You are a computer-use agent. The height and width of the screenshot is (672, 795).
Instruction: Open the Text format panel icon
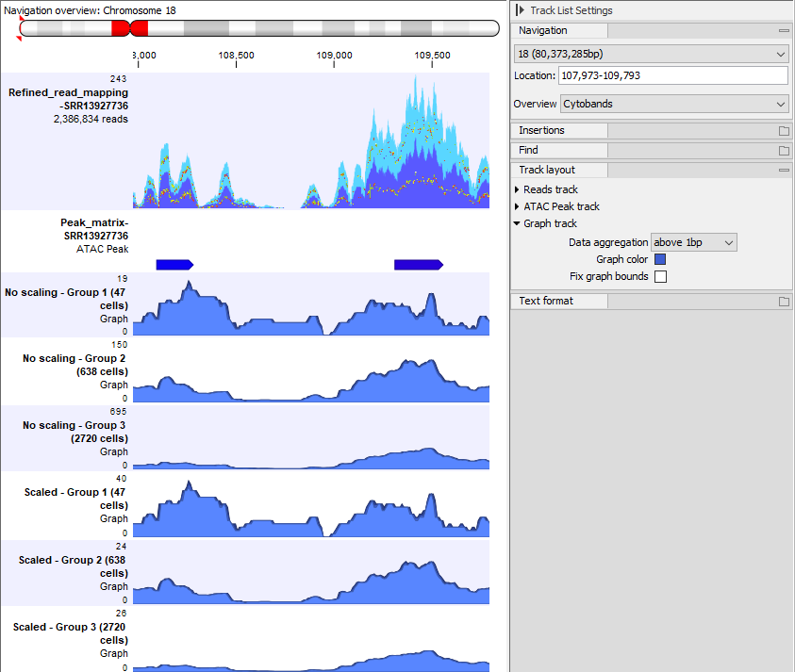pyautogui.click(x=784, y=301)
